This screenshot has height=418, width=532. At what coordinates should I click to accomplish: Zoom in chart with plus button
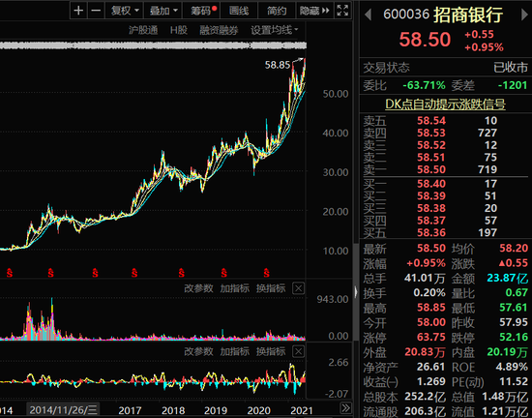[78, 11]
